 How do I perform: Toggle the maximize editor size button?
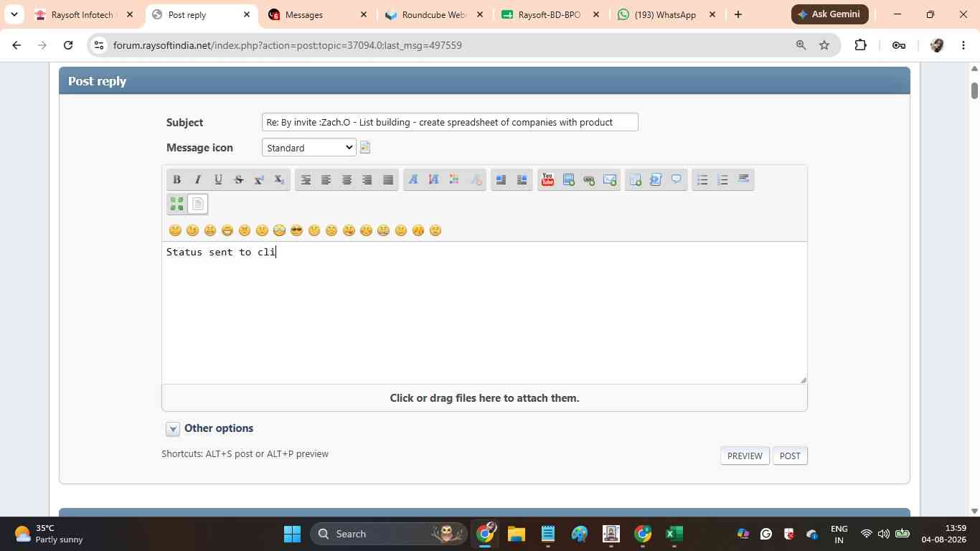(176, 204)
